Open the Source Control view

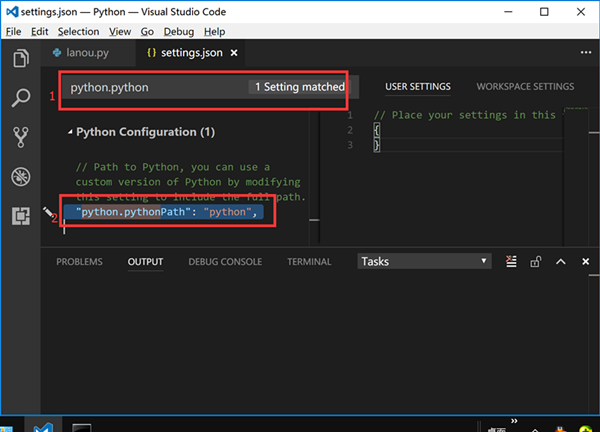click(20, 137)
